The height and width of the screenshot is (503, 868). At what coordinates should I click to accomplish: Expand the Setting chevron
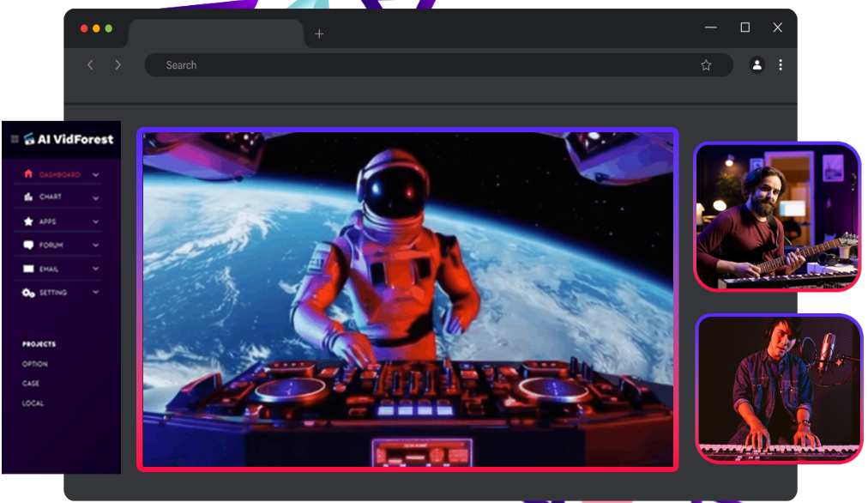point(96,293)
